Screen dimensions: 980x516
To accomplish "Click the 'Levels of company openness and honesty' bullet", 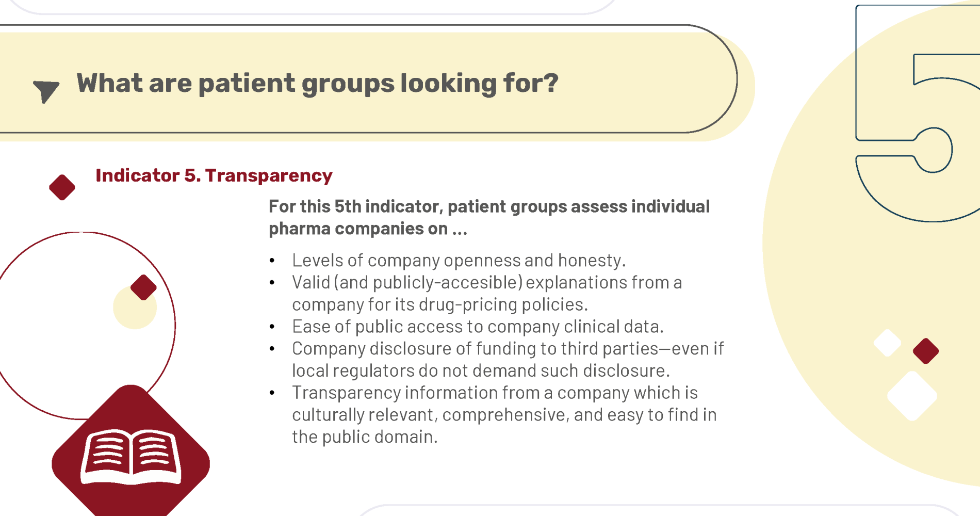I will click(x=459, y=260).
